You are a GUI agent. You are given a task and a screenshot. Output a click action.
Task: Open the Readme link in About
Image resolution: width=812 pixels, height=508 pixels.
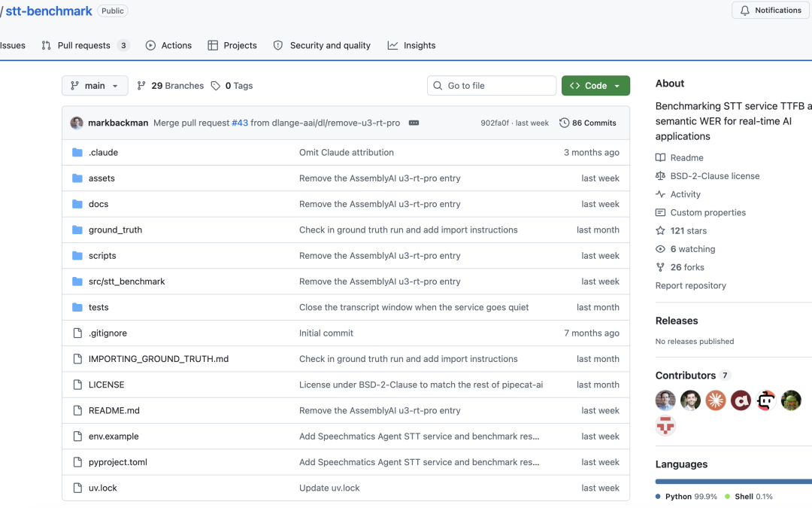(680, 157)
